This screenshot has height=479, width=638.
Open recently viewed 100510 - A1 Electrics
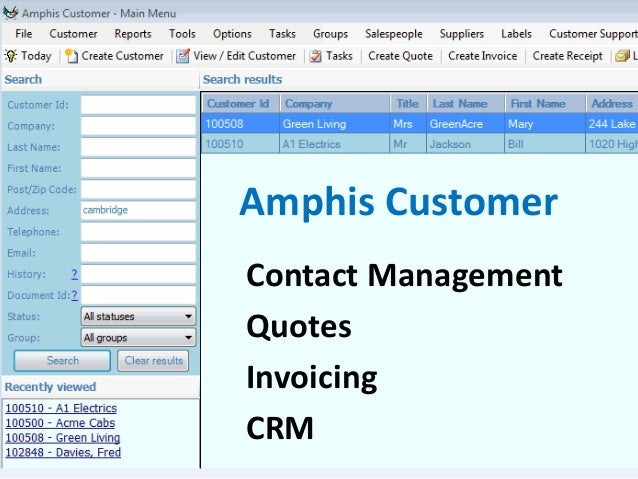click(61, 408)
